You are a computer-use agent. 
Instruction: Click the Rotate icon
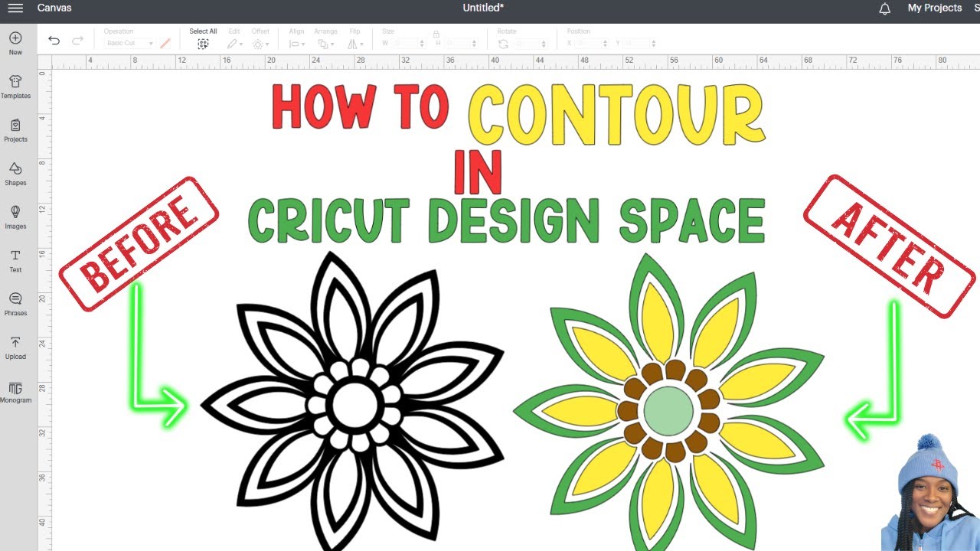click(x=503, y=44)
